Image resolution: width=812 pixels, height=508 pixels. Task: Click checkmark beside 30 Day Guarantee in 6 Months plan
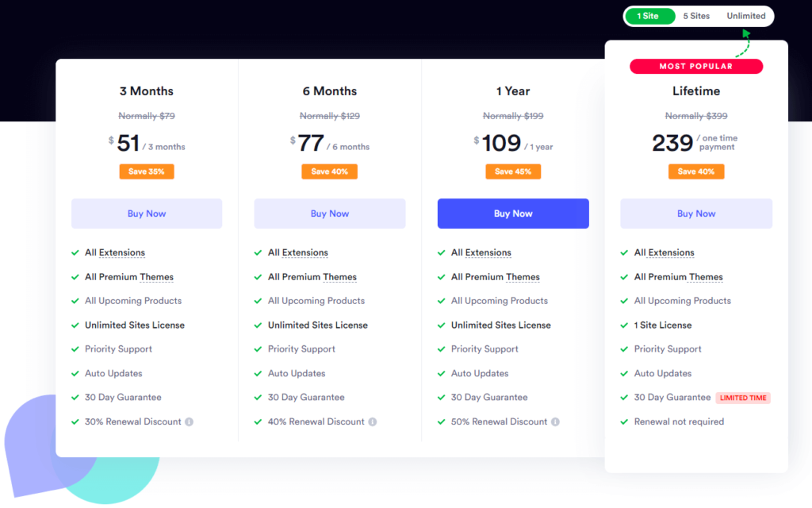click(258, 397)
